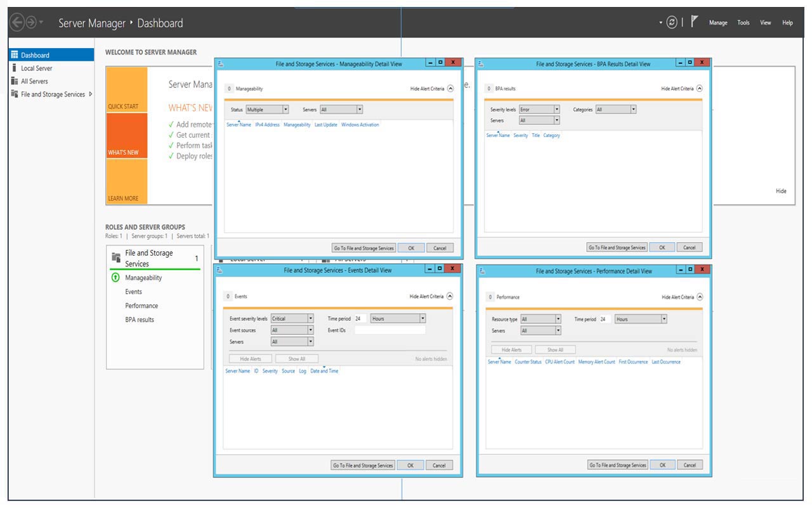Open the Performance link in the role tile

point(141,306)
